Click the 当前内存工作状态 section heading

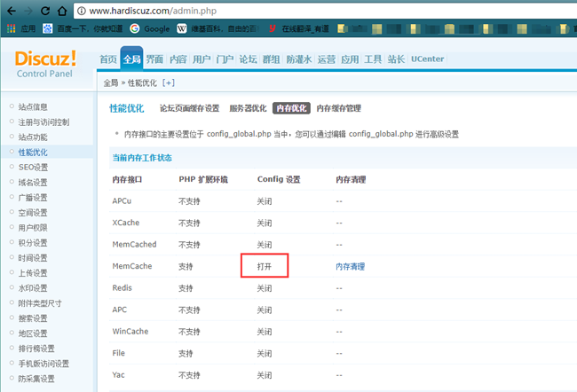(142, 158)
